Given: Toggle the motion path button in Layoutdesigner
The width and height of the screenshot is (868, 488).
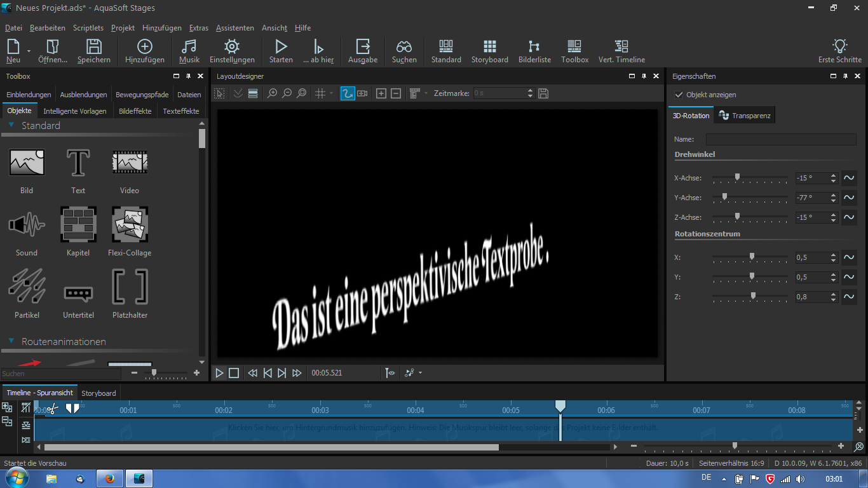Looking at the screenshot, I should pyautogui.click(x=348, y=93).
